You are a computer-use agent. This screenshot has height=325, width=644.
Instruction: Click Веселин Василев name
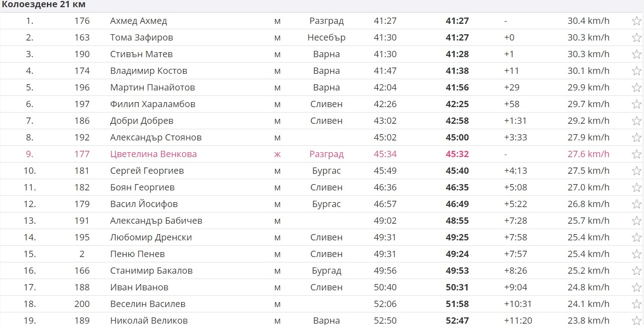pos(148,304)
